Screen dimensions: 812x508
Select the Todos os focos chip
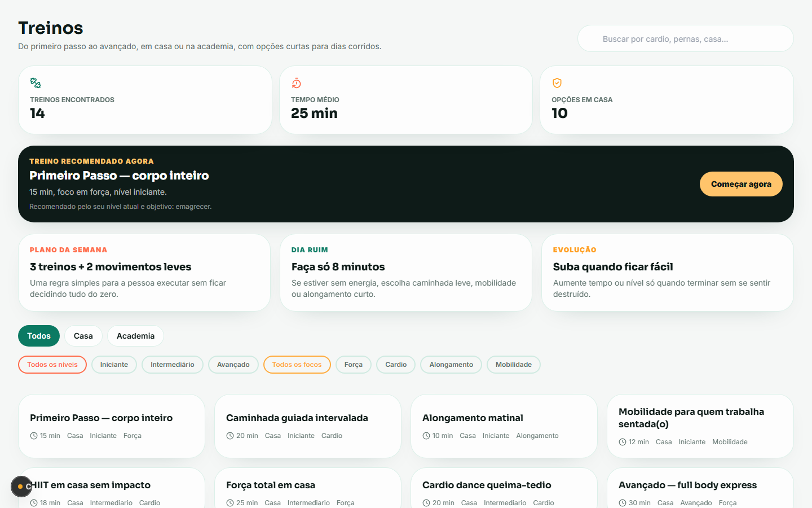click(297, 365)
